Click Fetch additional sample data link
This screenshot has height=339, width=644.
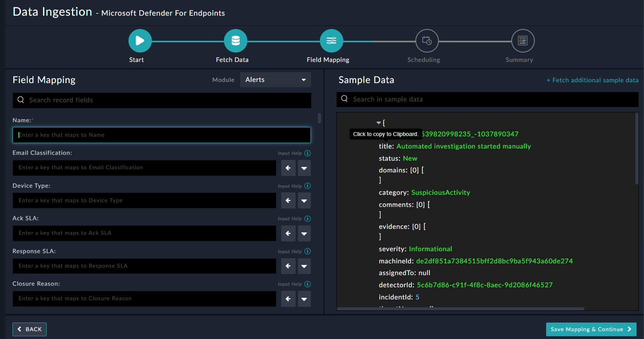click(x=592, y=80)
